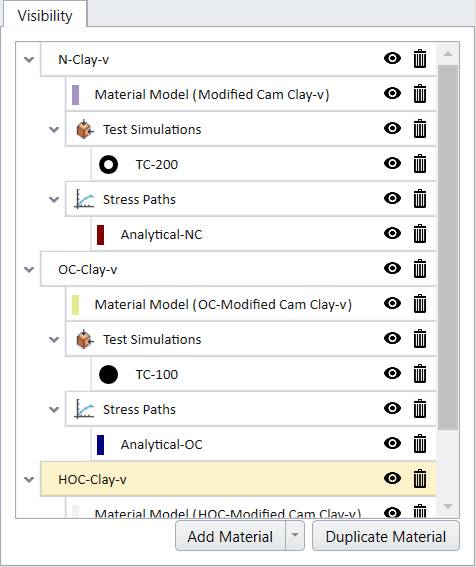Hide the Analytical-OC stress path
Viewport: 476px width, 567px height.
[x=392, y=443]
